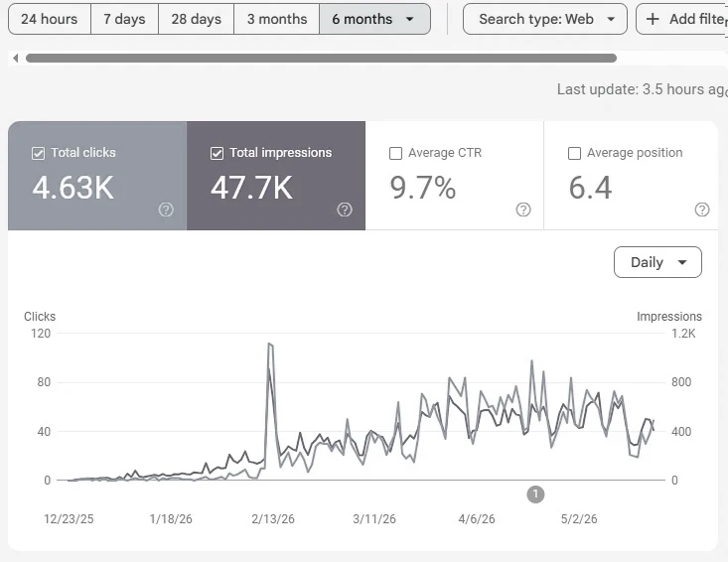Click the 4/6/26 date label on chart axis
The width and height of the screenshot is (728, 562).
pyautogui.click(x=477, y=519)
